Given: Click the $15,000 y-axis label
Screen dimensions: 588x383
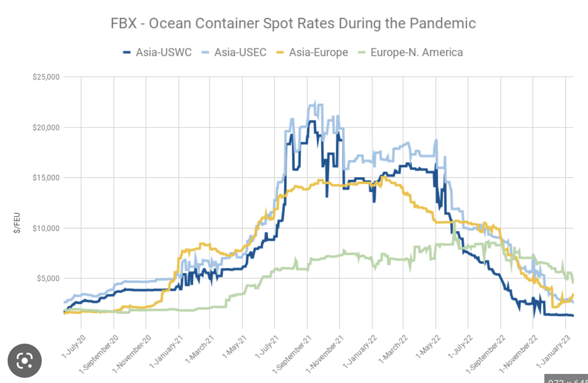Looking at the screenshot, I should [x=46, y=178].
